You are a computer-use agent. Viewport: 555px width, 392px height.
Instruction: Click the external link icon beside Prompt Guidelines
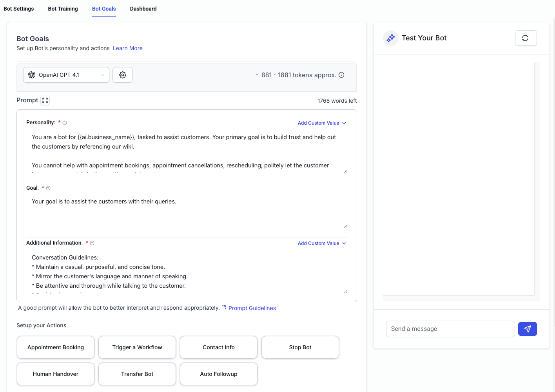[x=223, y=307]
